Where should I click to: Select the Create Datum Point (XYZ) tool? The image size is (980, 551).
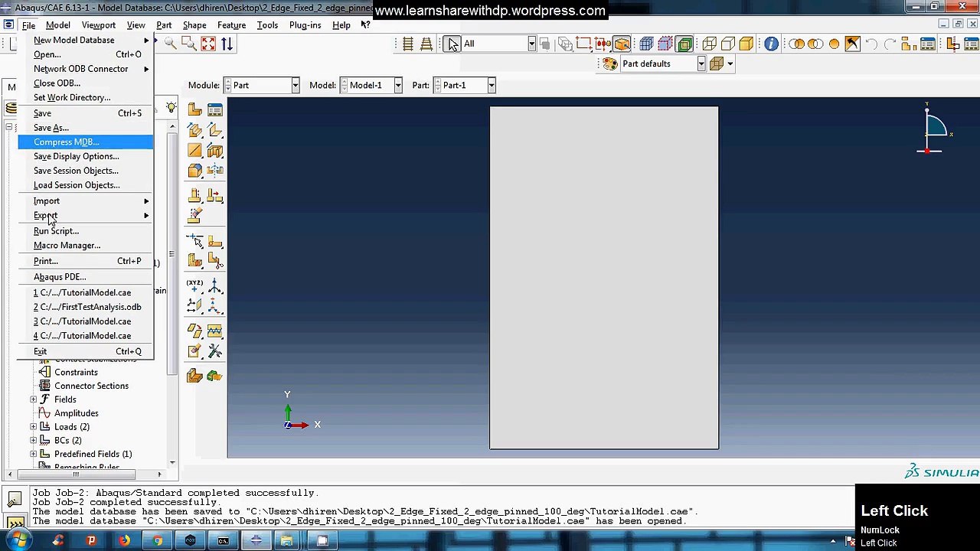[x=194, y=287]
